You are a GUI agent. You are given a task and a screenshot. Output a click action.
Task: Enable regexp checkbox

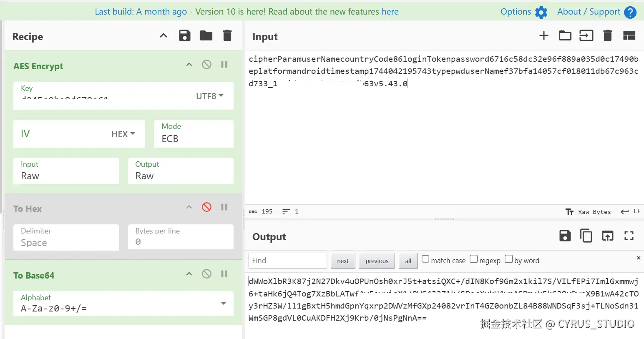(x=474, y=259)
